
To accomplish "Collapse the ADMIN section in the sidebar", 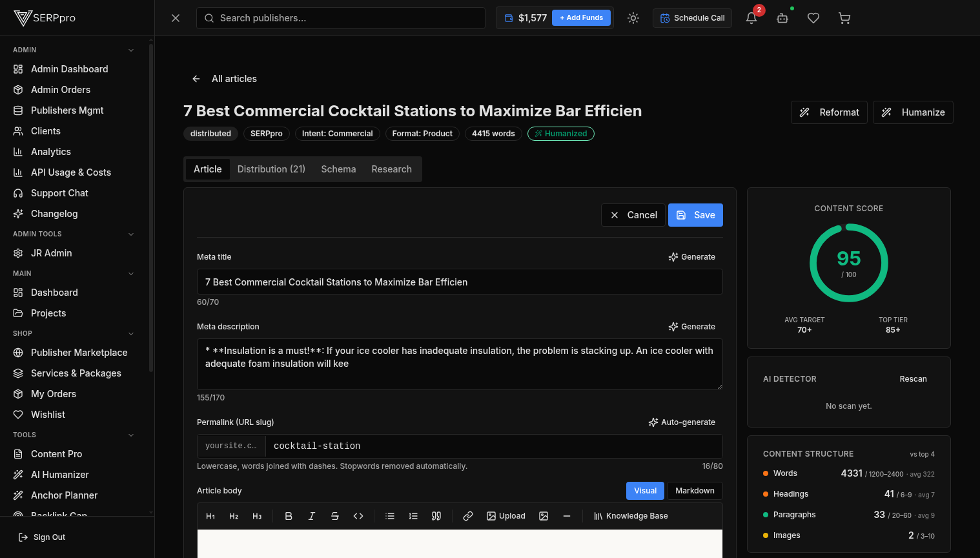I will pos(131,50).
